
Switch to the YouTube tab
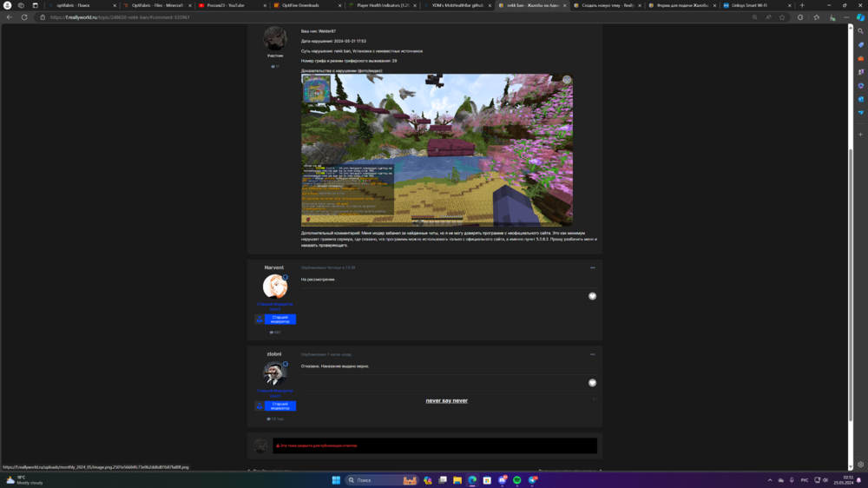(232, 5)
